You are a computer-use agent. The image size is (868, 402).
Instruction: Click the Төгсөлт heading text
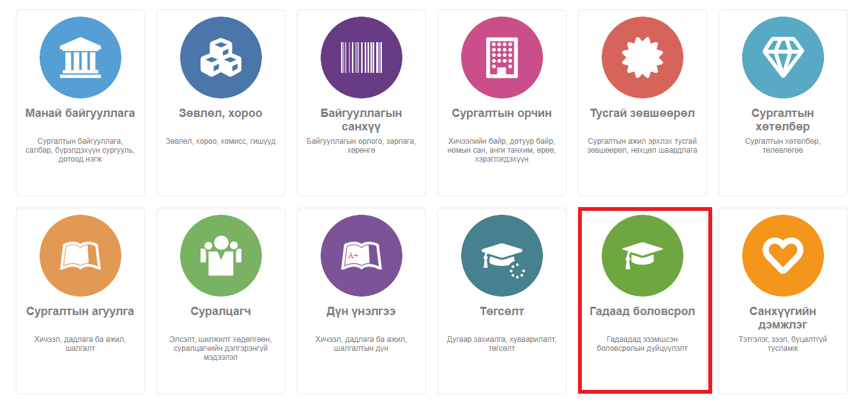coord(501,312)
